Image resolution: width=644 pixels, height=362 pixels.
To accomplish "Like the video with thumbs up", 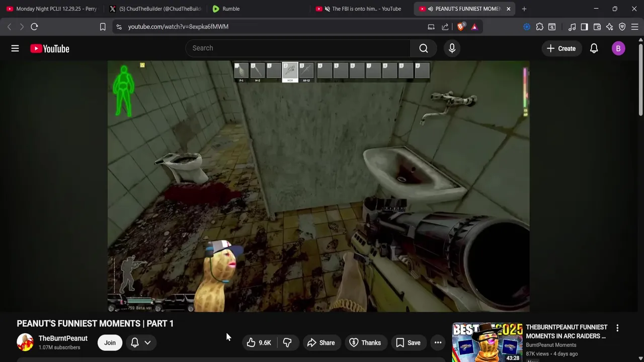I will point(259,343).
